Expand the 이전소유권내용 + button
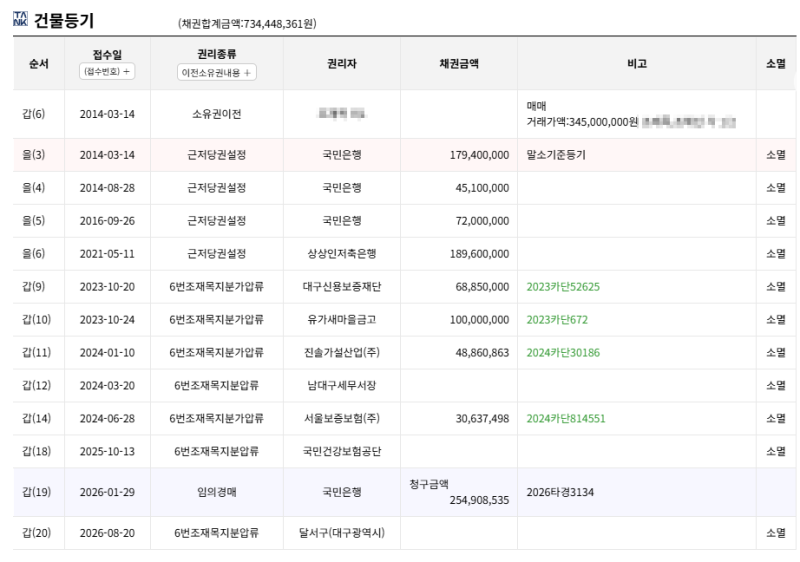This screenshot has width=800, height=562. [217, 72]
